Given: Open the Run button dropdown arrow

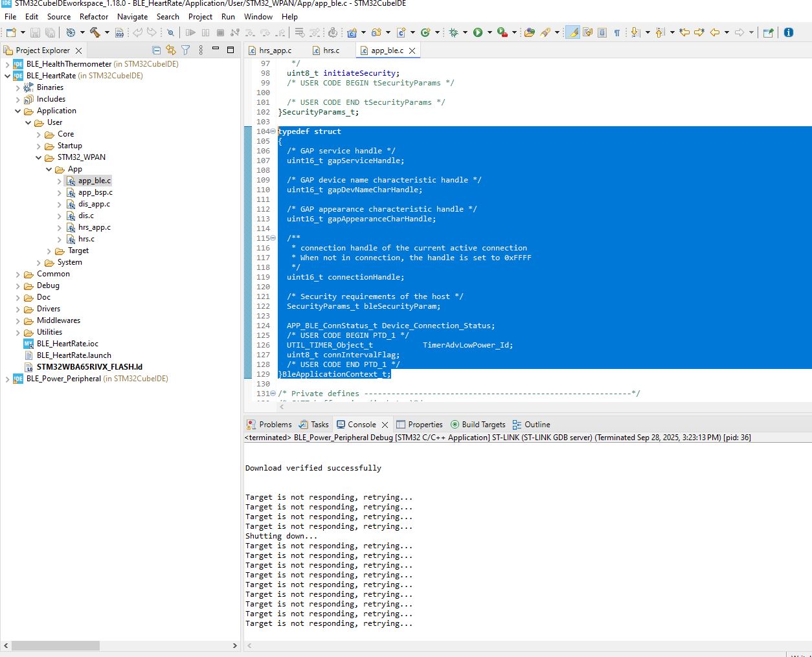Looking at the screenshot, I should click(490, 32).
